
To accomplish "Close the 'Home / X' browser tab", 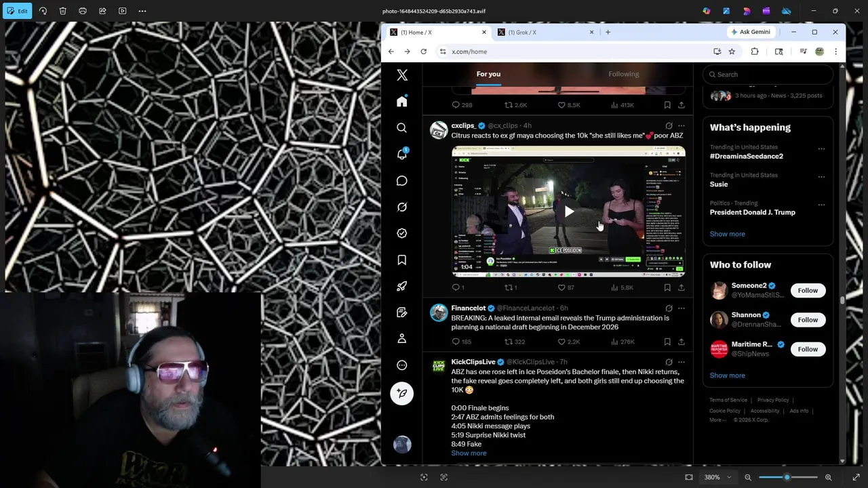I will click(484, 32).
